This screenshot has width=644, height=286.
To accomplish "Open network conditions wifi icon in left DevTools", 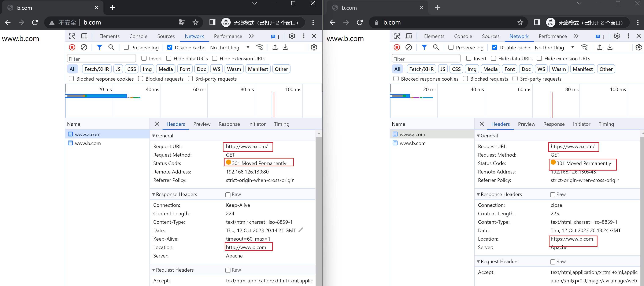I will 259,47.
